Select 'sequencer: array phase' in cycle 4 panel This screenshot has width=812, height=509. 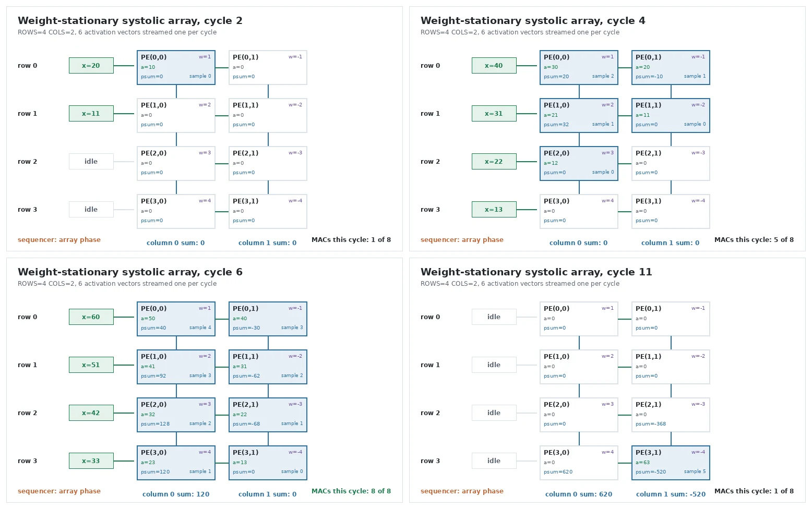[x=462, y=240]
